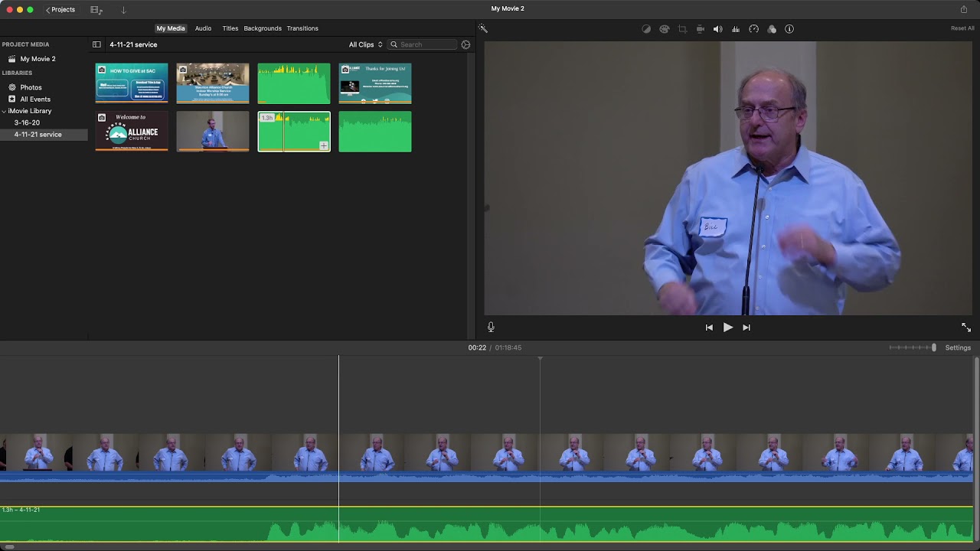Screen dimensions: 980x551
Task: Click the blue audio waveform under video
Action: 486,478
